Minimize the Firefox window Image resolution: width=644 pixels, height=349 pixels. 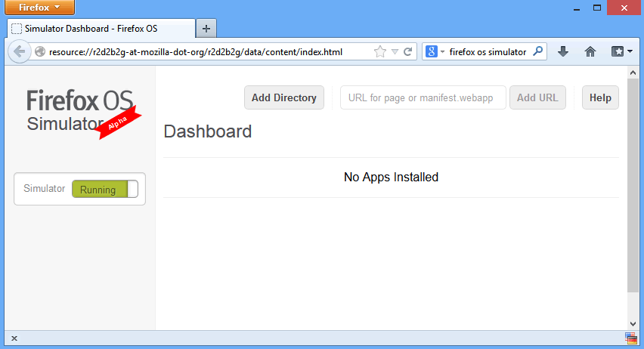tap(577, 8)
